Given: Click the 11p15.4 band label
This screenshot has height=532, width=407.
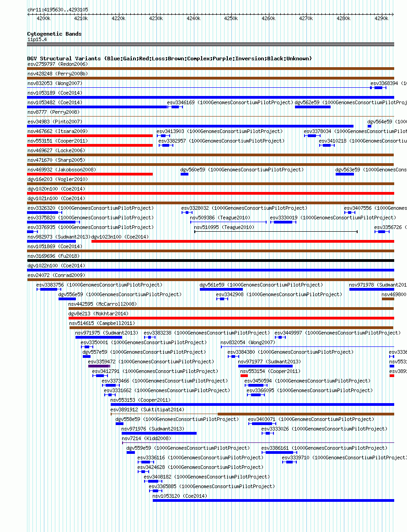Looking at the screenshot, I should 37,39.
